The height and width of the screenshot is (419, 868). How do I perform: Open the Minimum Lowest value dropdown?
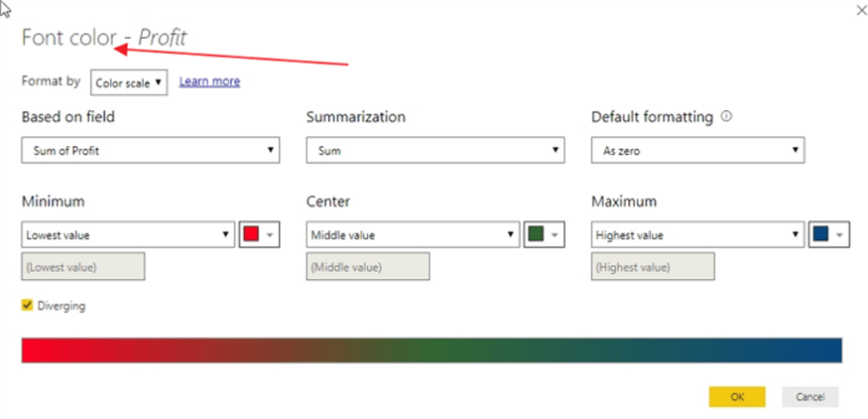click(x=128, y=235)
